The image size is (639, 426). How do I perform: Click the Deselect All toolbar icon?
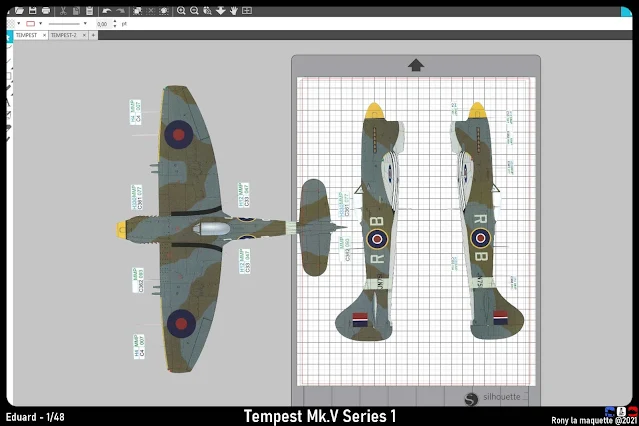pyautogui.click(x=151, y=11)
